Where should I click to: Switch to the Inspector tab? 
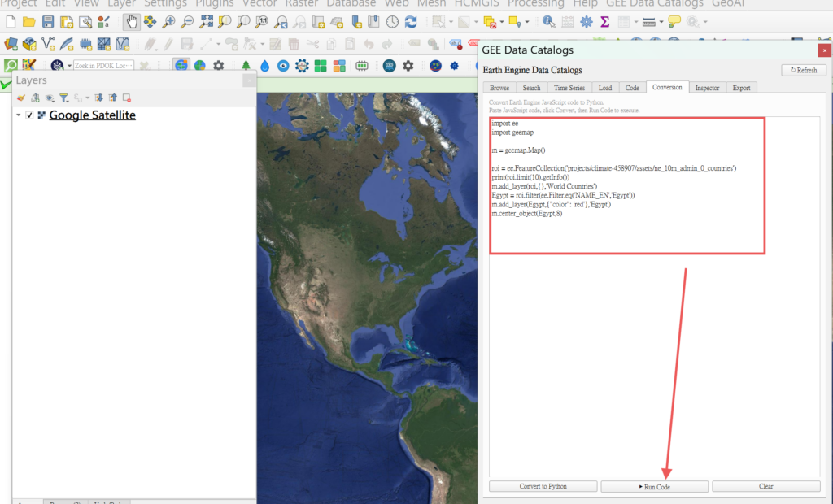point(706,87)
